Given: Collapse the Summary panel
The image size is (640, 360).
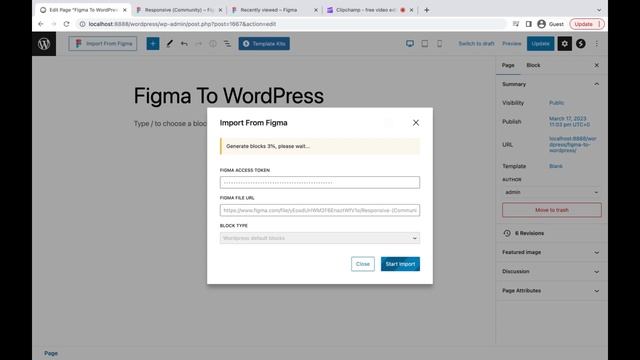Looking at the screenshot, I should tap(551, 84).
